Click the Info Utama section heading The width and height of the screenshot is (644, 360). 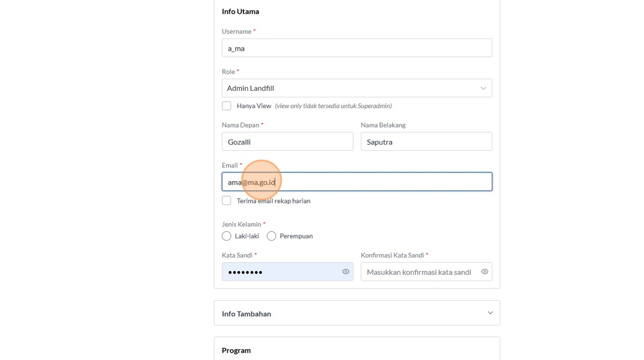click(x=240, y=12)
